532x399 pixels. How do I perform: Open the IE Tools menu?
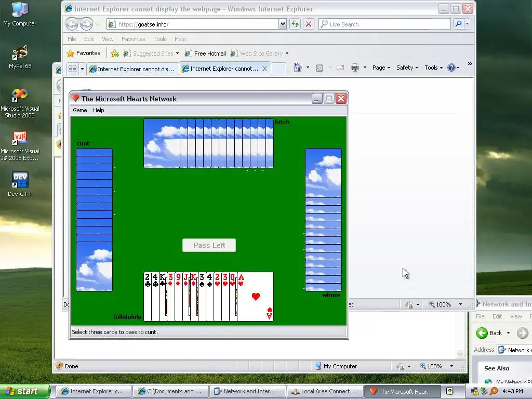[x=159, y=39]
